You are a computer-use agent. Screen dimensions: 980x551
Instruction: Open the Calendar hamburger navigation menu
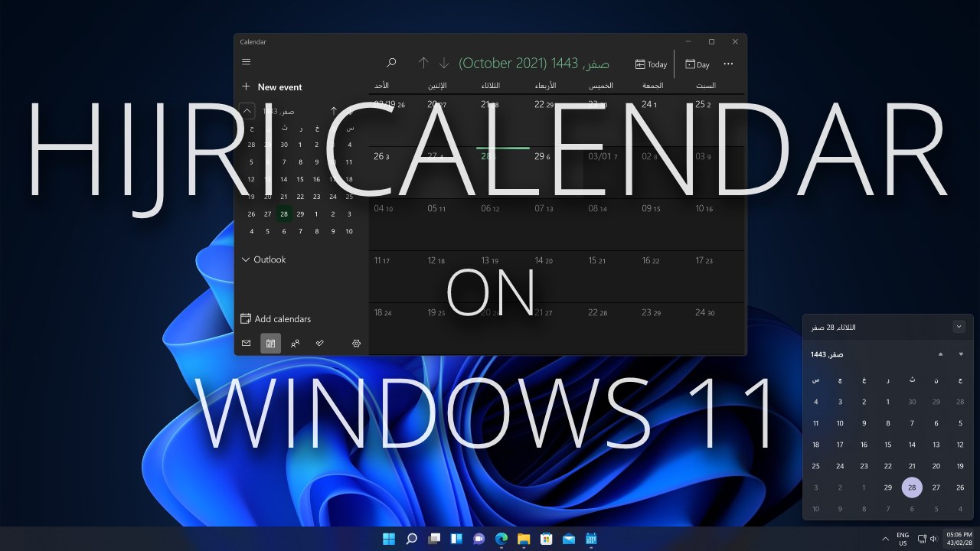(246, 62)
